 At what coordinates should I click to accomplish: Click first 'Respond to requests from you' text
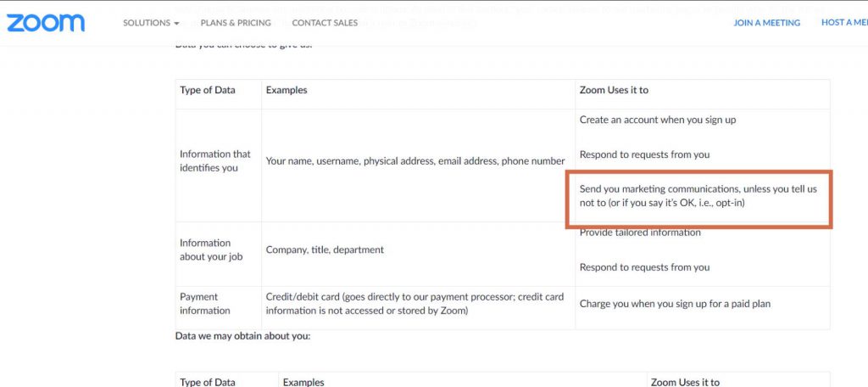[x=644, y=154]
